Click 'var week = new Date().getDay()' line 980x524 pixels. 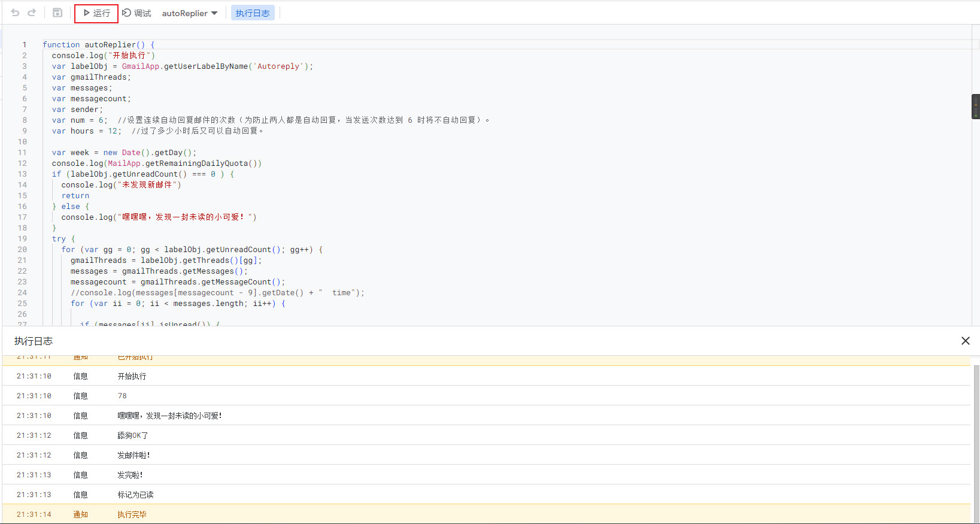124,153
